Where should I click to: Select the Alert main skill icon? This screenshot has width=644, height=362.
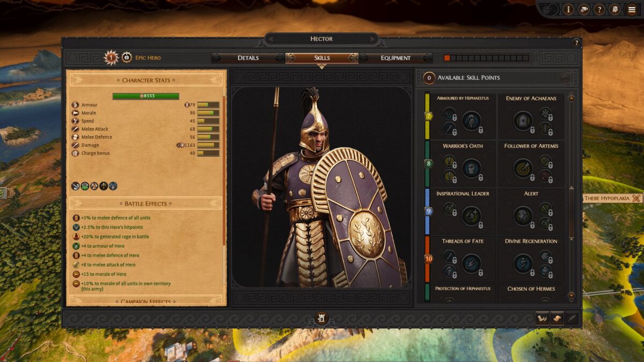(x=523, y=216)
